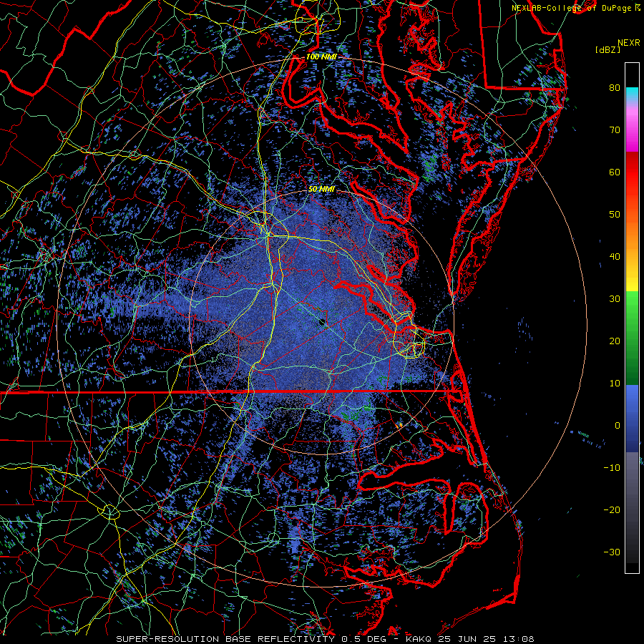Image resolution: width=644 pixels, height=644 pixels.
Task: Pick the green segment of the color bar
Action: pos(632,338)
